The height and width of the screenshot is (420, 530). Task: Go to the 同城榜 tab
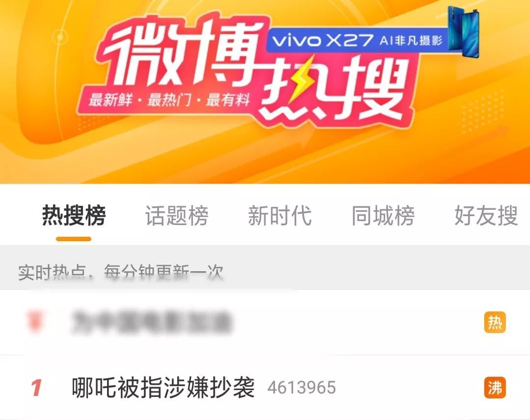(x=383, y=216)
